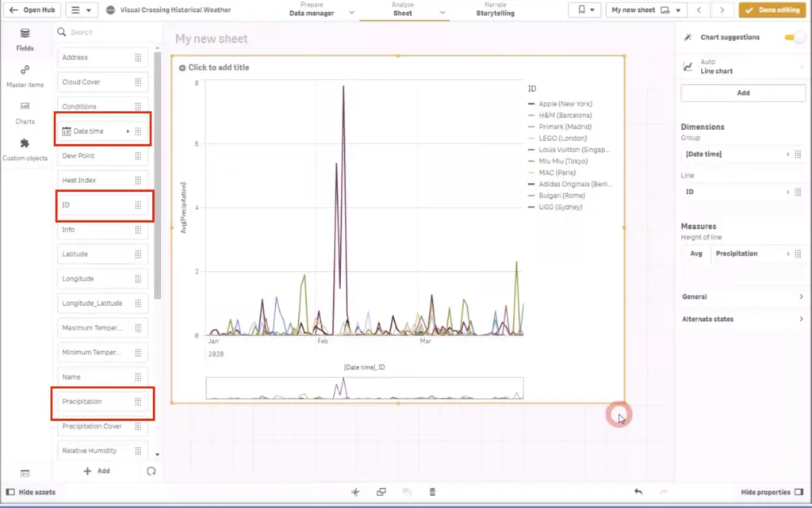Hide the assets panel
Screen dimensions: 812x508
click(32, 492)
